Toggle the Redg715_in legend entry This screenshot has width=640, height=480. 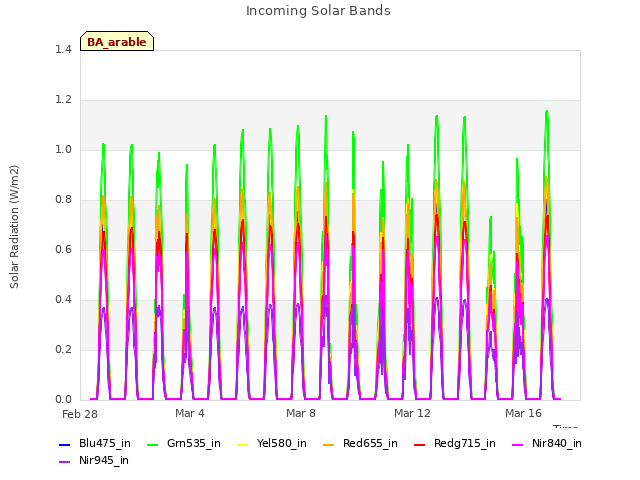point(455,444)
